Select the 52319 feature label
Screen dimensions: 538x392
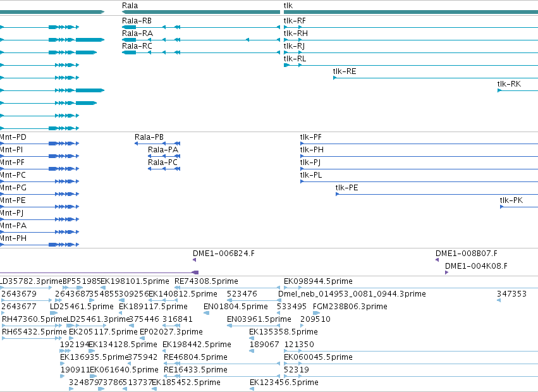point(297,370)
